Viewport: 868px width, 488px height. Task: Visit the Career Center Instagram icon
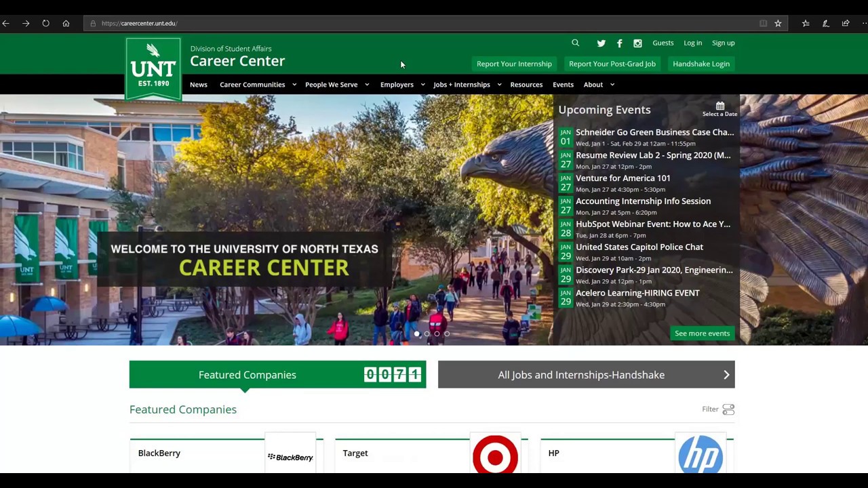coord(637,43)
